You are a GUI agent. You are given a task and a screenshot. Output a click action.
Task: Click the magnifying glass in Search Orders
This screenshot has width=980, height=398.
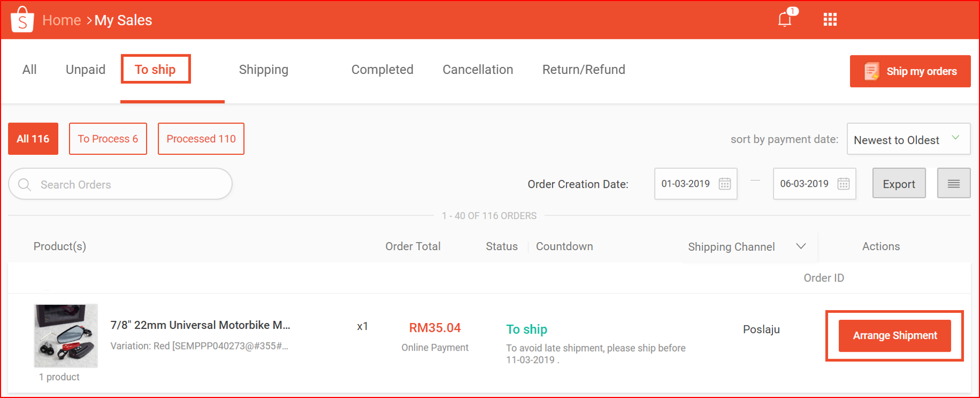pyautogui.click(x=25, y=184)
